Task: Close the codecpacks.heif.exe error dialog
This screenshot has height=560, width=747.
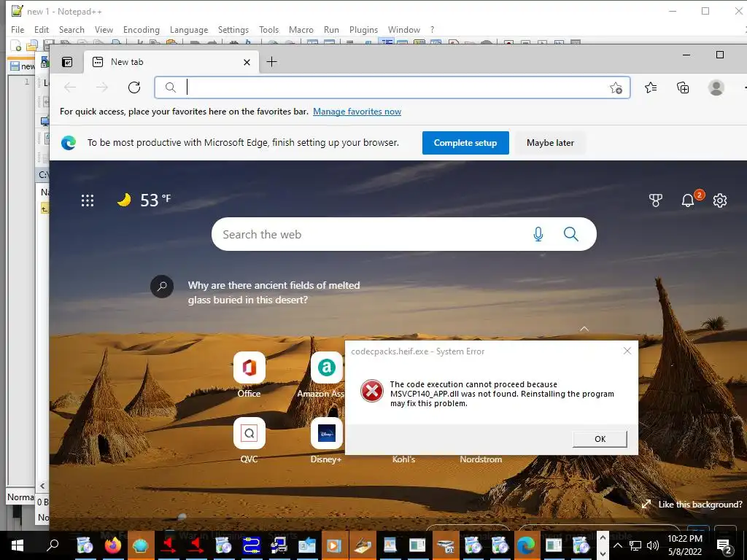Action: point(627,351)
